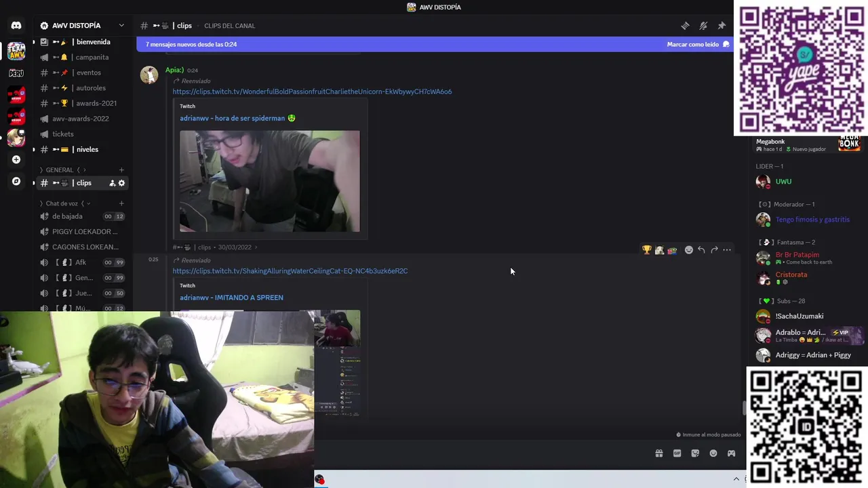Open emoji picker in message bar
The image size is (868, 488).
pos(713,453)
